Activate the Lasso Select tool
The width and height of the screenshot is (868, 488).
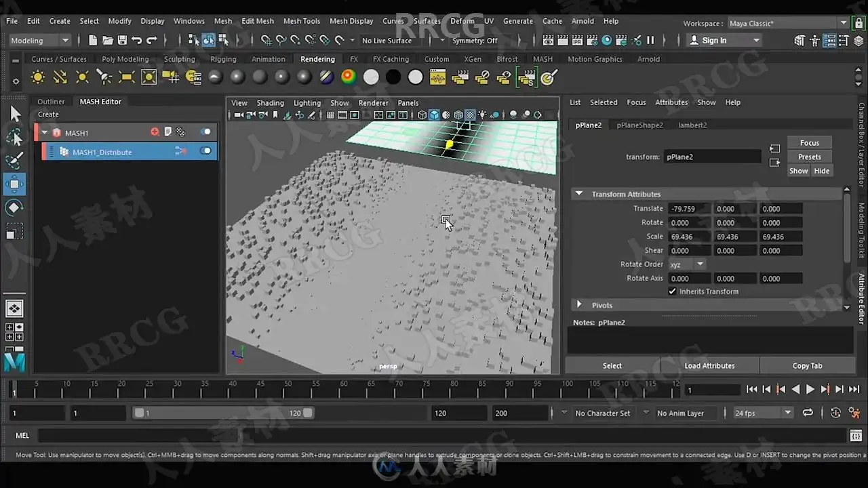coord(14,138)
